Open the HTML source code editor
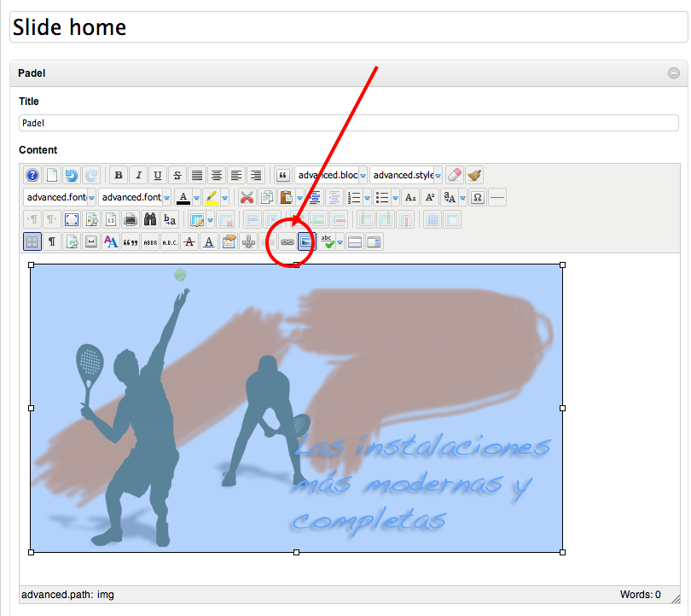Image resolution: width=691 pixels, height=616 pixels. click(111, 219)
